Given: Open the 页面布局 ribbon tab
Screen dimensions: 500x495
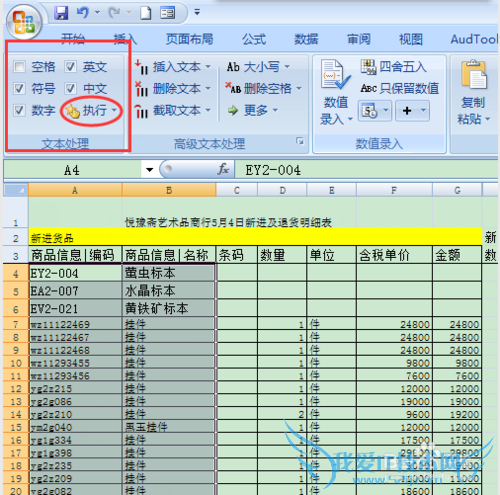Looking at the screenshot, I should pos(189,39).
